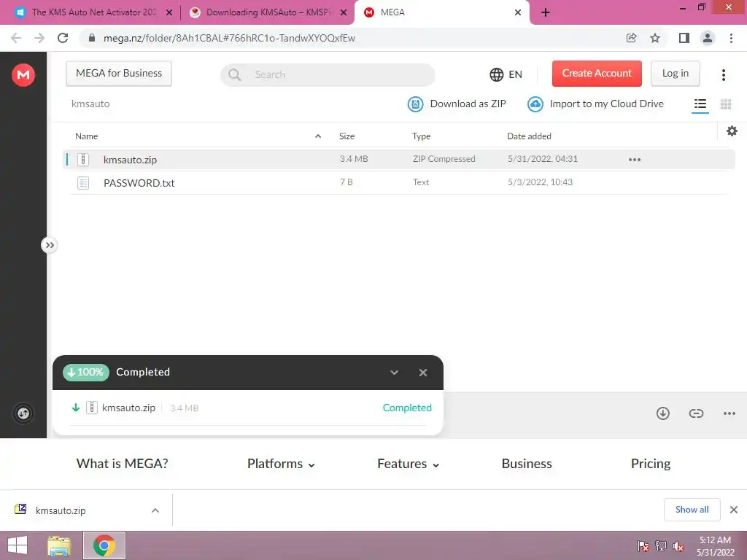Viewport: 747px width, 560px height.
Task: Toggle Chrome side panel icon
Action: (684, 38)
